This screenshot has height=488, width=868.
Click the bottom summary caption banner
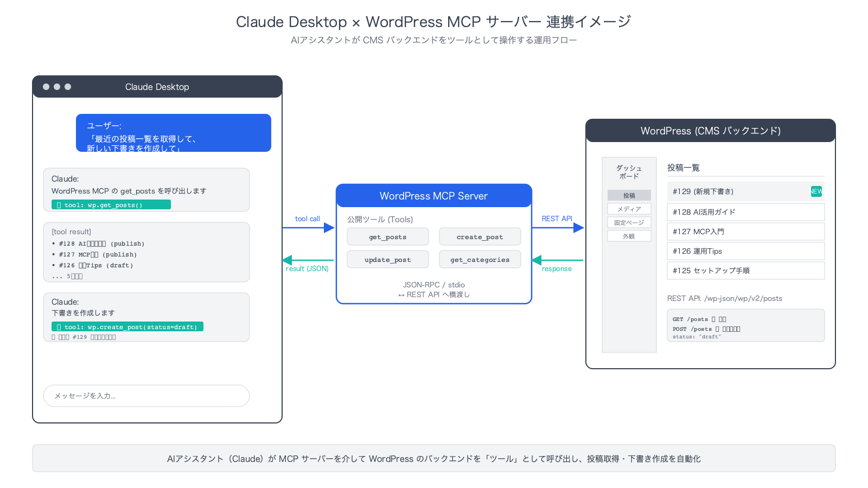(x=434, y=458)
